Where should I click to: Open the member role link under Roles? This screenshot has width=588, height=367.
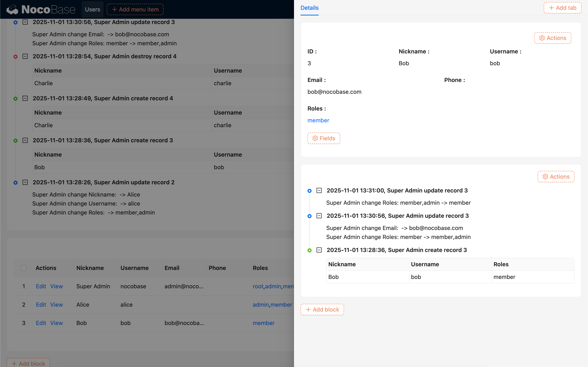tap(318, 120)
